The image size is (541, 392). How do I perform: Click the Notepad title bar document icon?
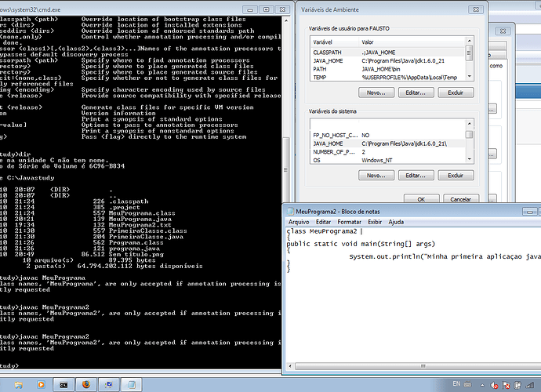pyautogui.click(x=290, y=212)
